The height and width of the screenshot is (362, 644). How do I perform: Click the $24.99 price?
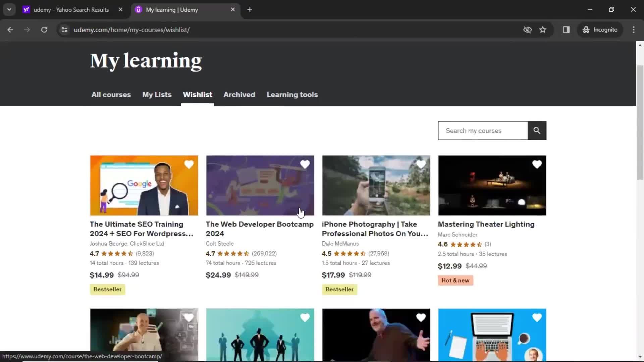pyautogui.click(x=218, y=275)
